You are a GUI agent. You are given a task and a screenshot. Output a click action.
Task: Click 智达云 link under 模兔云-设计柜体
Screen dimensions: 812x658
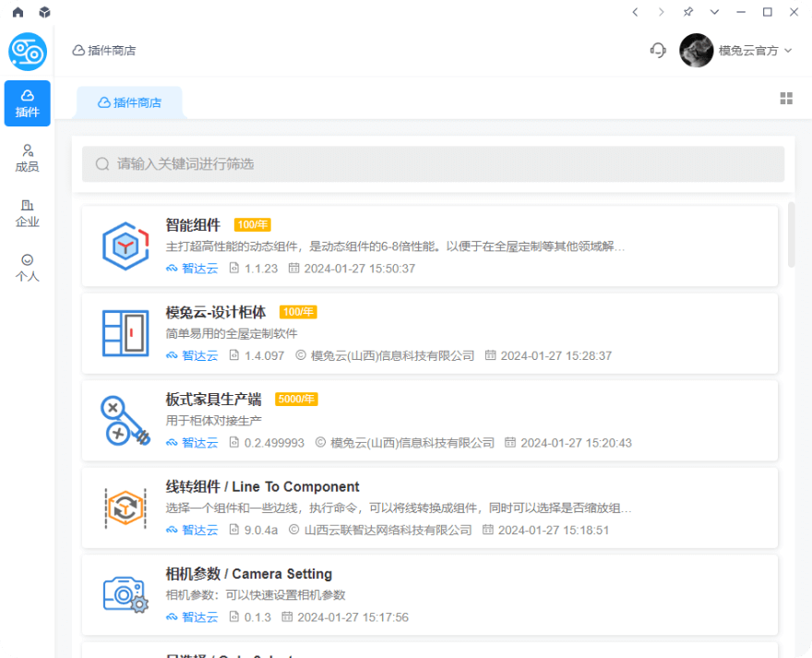coord(199,355)
